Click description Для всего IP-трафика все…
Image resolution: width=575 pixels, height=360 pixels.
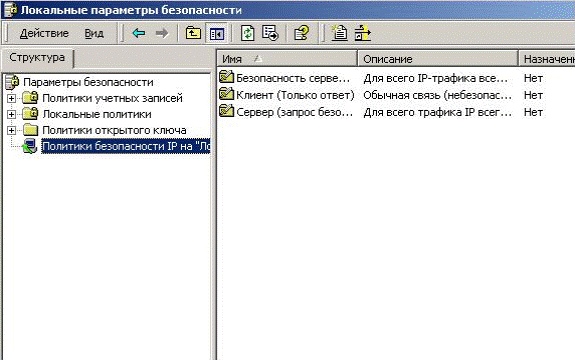coord(436,78)
